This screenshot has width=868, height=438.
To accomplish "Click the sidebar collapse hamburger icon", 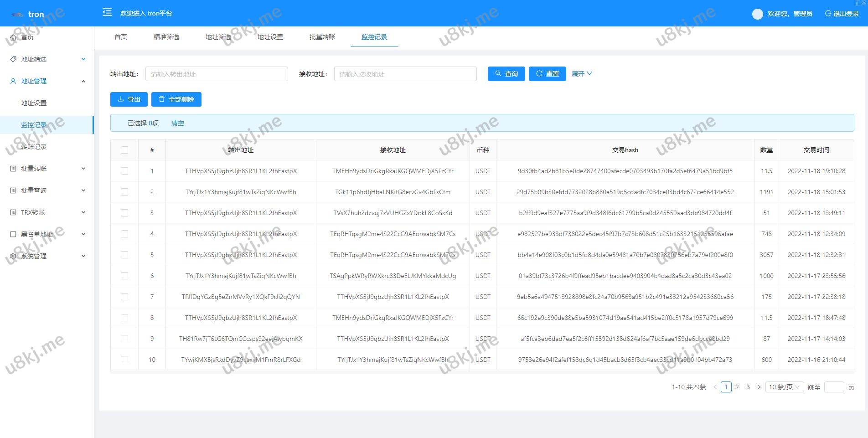I will [x=107, y=12].
